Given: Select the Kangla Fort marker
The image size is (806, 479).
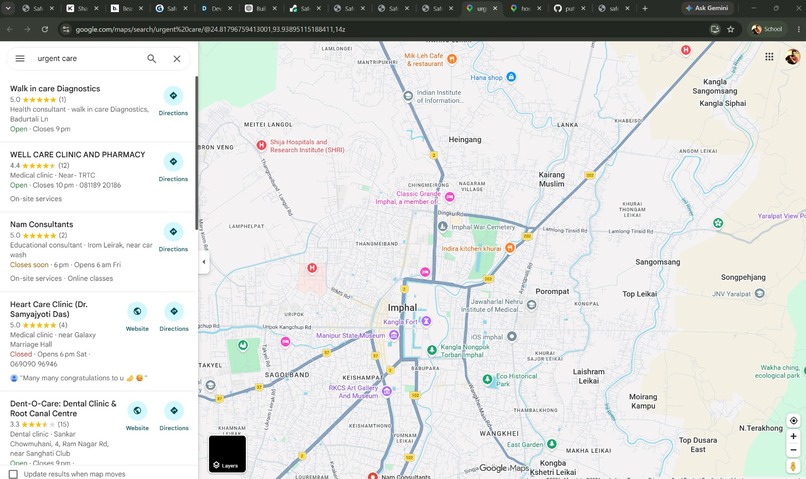Looking at the screenshot, I should [x=426, y=321].
